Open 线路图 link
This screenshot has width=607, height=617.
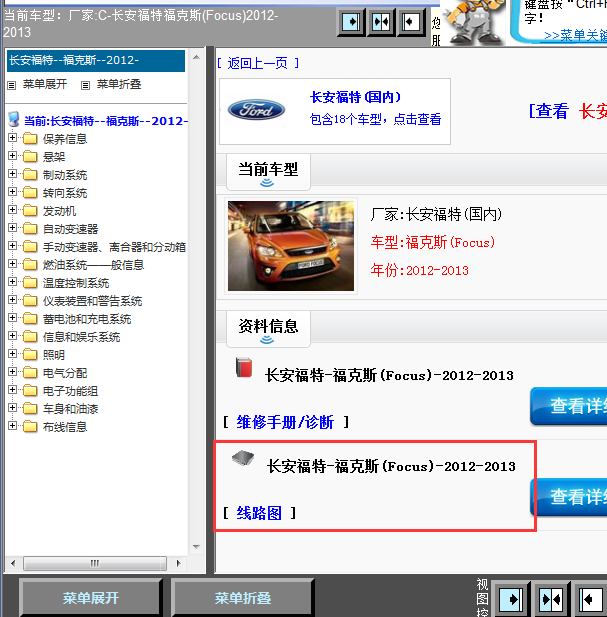click(x=259, y=513)
